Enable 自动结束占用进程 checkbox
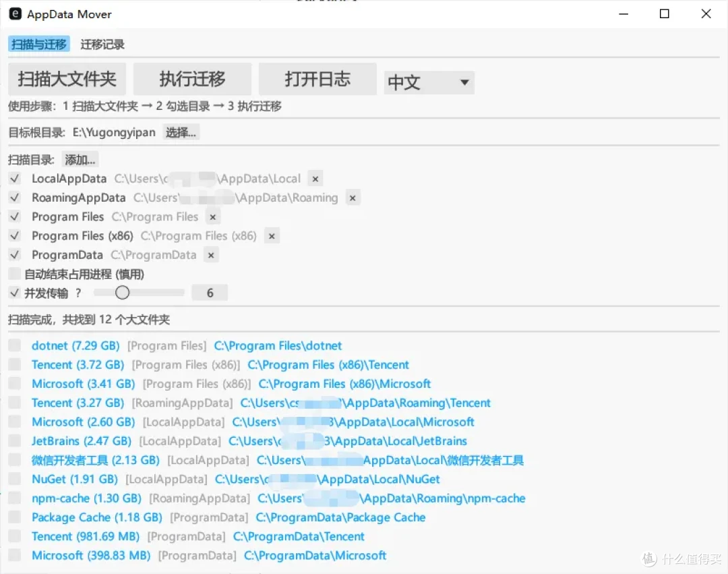The height and width of the screenshot is (574, 728). click(x=15, y=274)
